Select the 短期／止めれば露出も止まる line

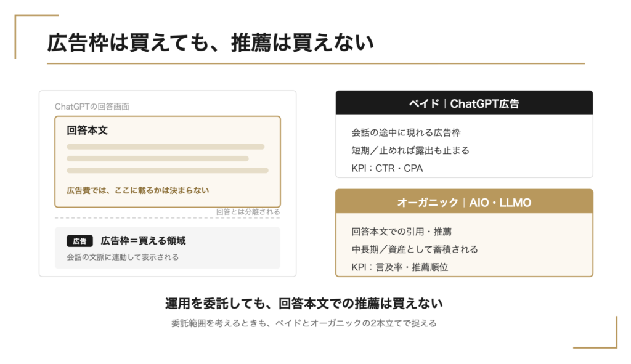pos(410,150)
